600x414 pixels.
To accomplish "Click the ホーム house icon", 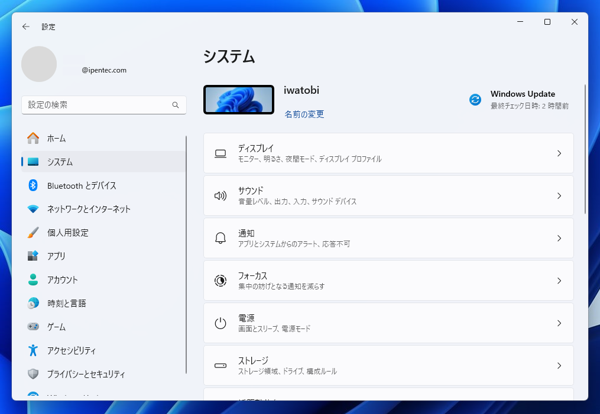I will tap(33, 138).
